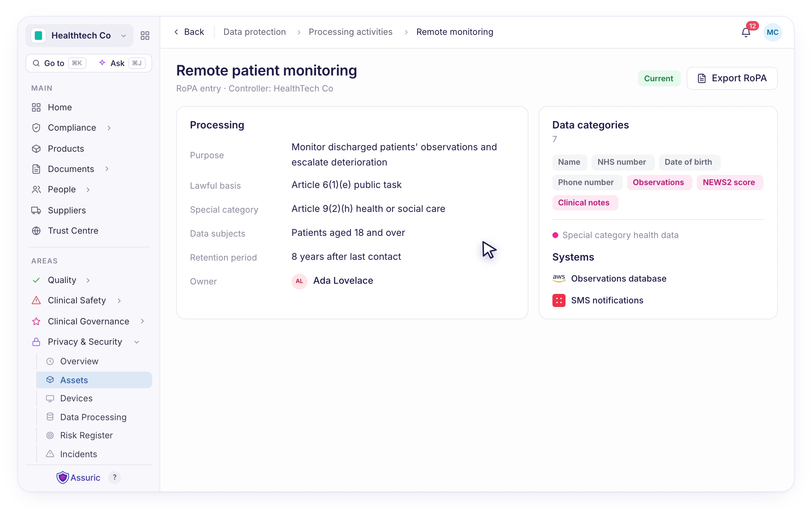
Task: Open the Healthtech Co workspace dropdown
Action: pos(79,36)
